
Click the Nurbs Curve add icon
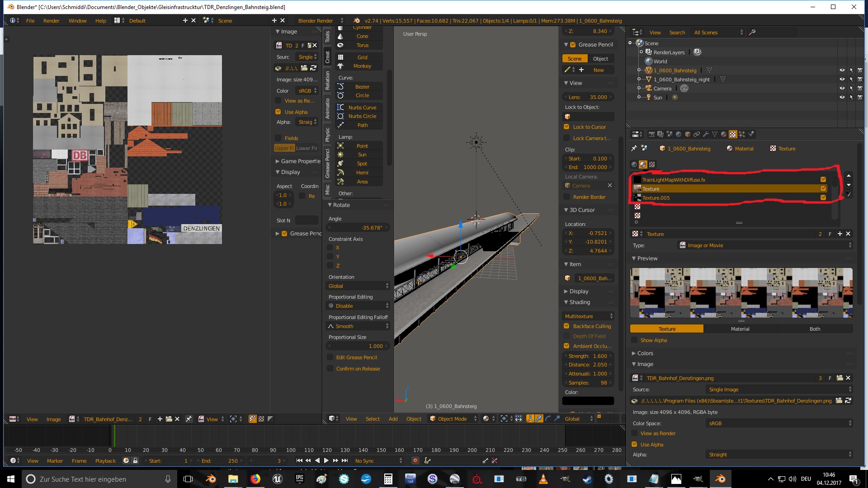(x=340, y=108)
